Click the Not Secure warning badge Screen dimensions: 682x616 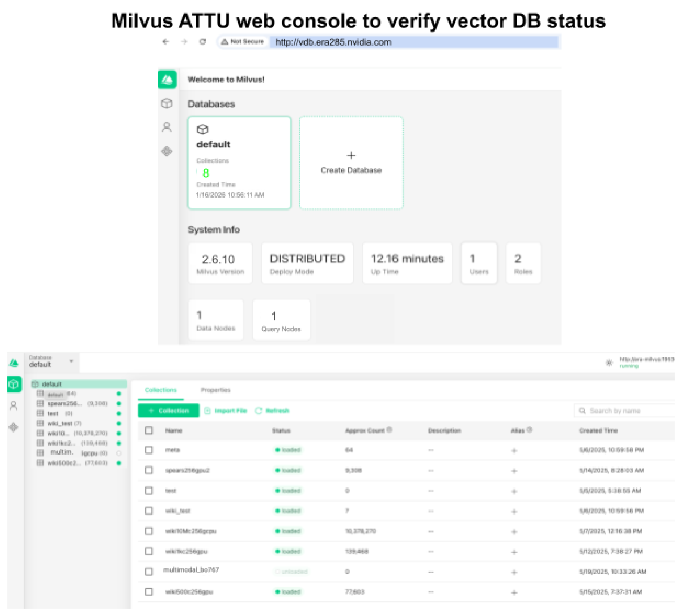point(242,42)
